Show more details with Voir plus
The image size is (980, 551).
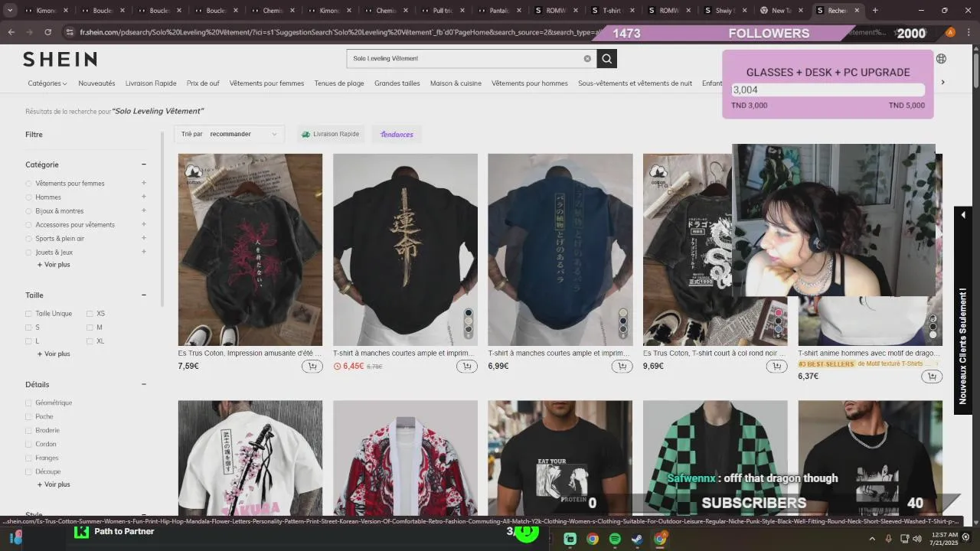pyautogui.click(x=54, y=484)
